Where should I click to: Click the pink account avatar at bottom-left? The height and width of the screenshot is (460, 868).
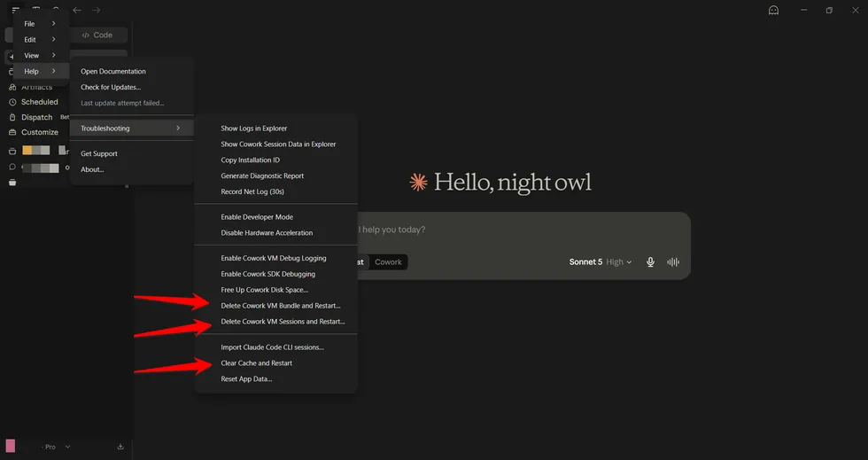pos(11,446)
